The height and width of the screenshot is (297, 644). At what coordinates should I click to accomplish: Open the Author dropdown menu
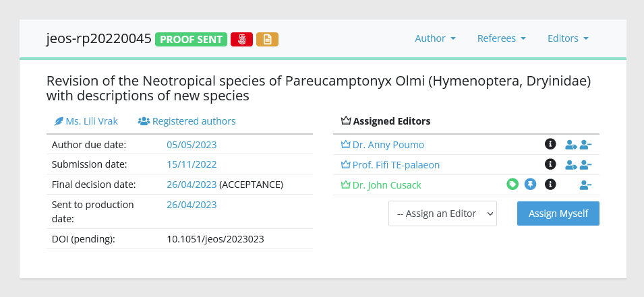point(436,38)
